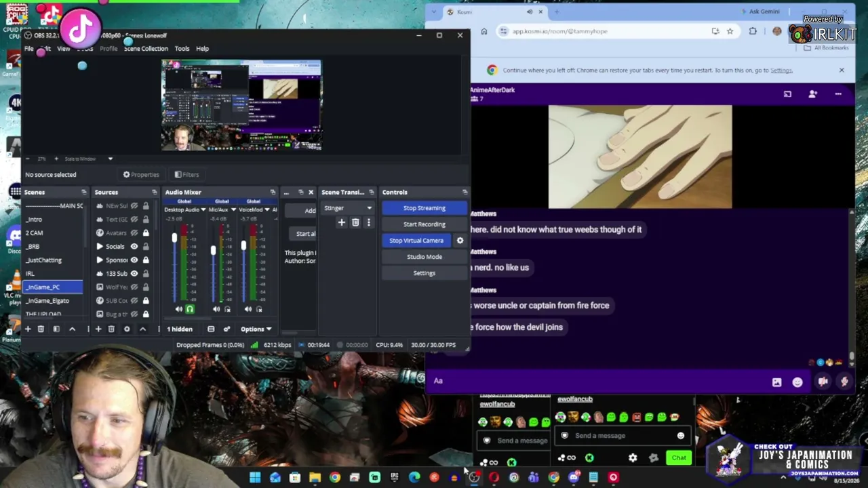Remove the scene transition with trash icon
The image size is (868, 488).
355,222
